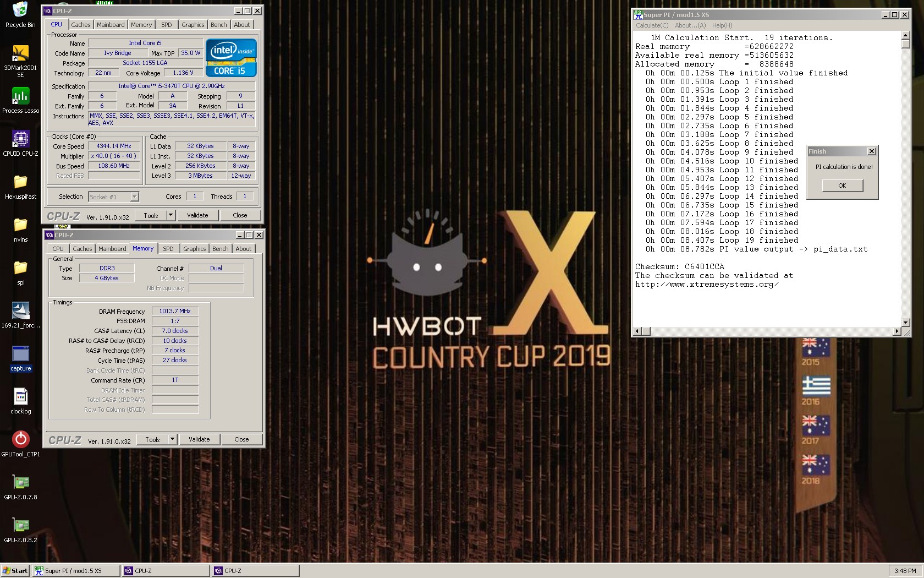Click the Super PI window title icon
924x578 pixels.
click(638, 14)
